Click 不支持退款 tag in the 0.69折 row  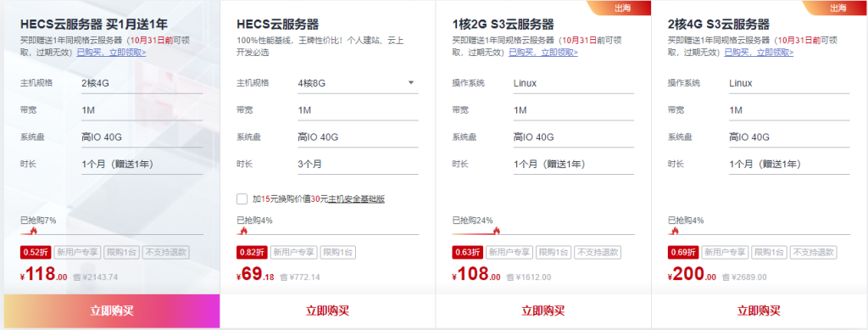pyautogui.click(x=813, y=253)
